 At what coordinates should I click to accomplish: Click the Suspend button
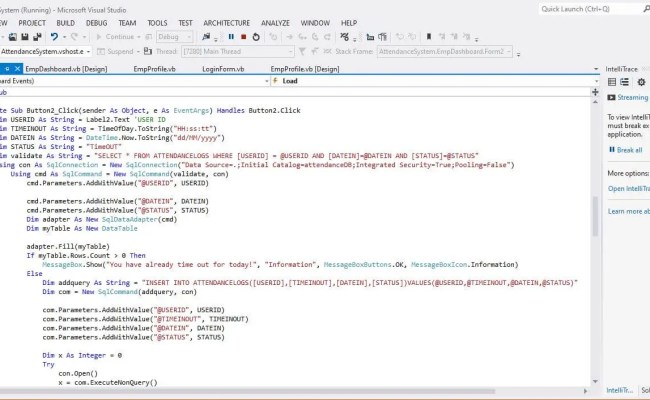pyautogui.click(x=115, y=51)
